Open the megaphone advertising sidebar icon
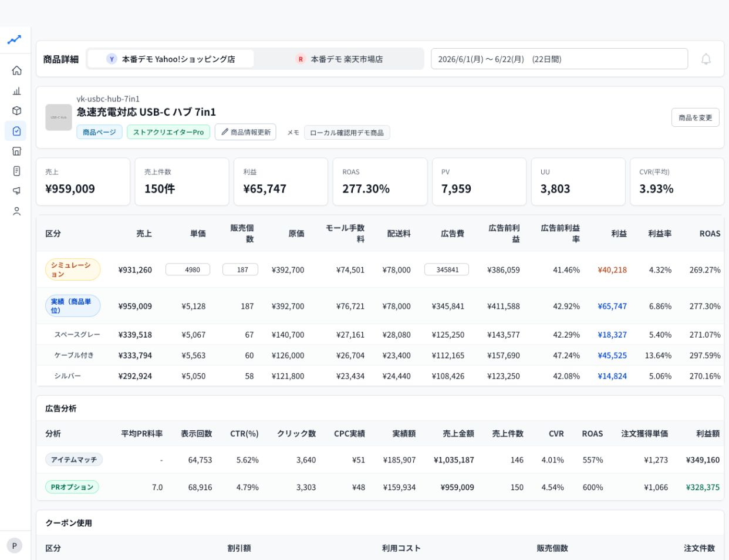The image size is (729, 560). (16, 191)
